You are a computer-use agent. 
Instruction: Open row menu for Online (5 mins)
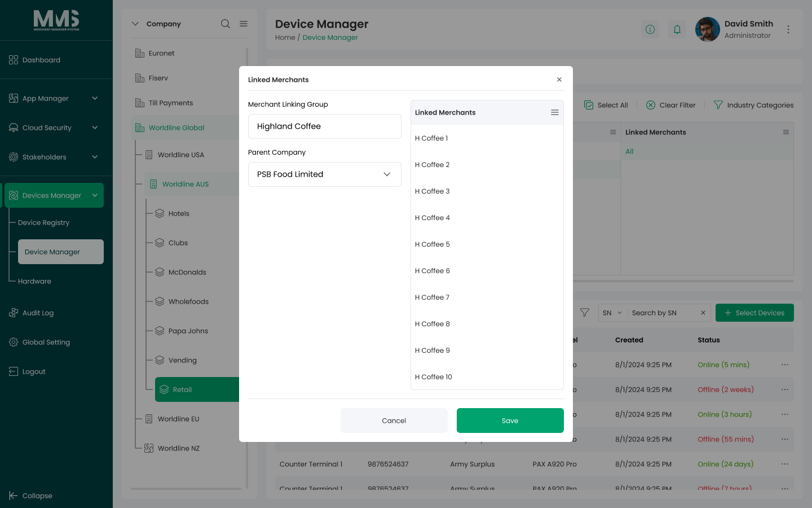click(785, 365)
